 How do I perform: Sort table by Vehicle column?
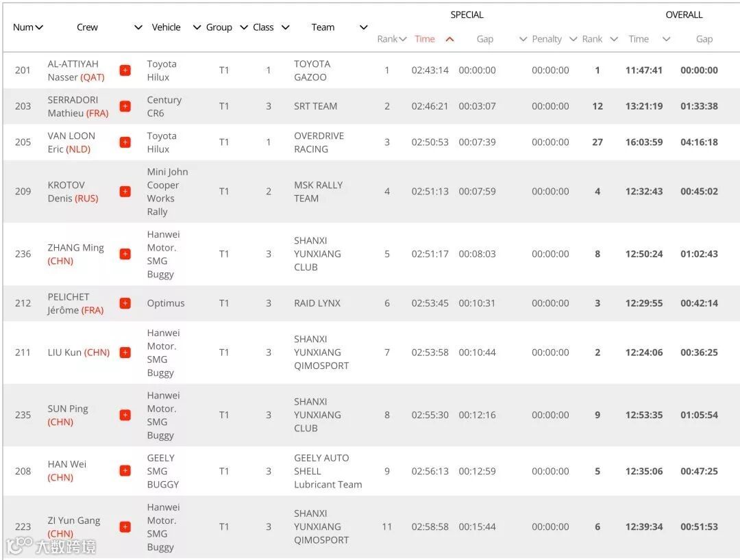[x=197, y=27]
